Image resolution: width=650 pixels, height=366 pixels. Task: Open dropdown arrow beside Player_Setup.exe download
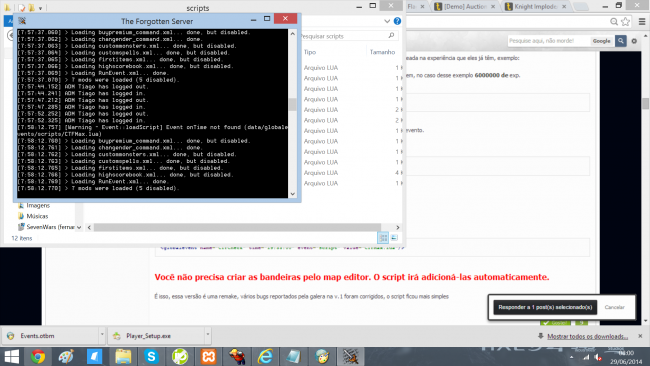(x=208, y=335)
